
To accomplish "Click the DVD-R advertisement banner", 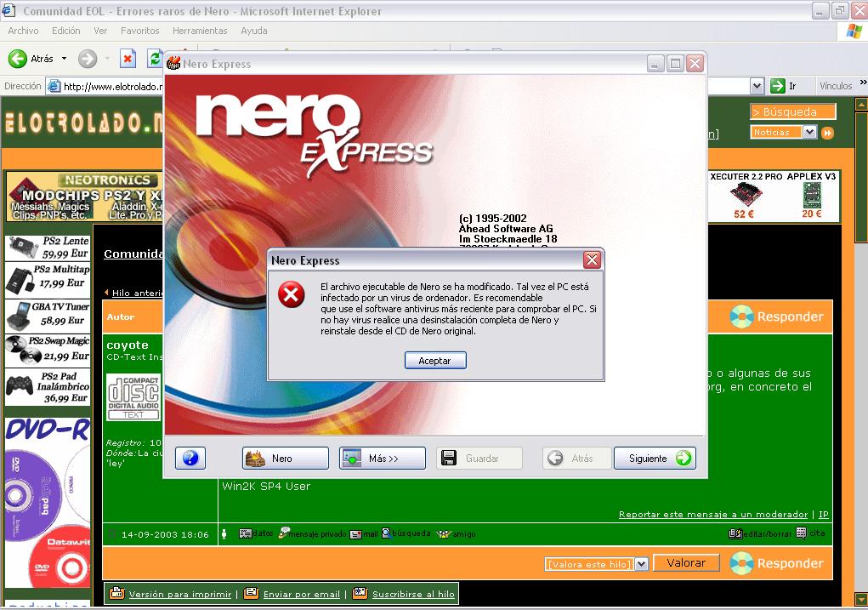I will (48, 503).
